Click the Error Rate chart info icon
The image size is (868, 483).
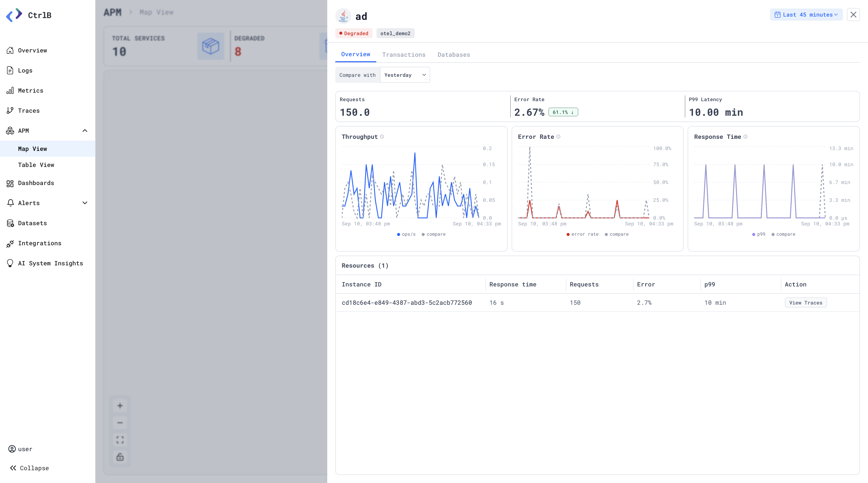point(558,137)
